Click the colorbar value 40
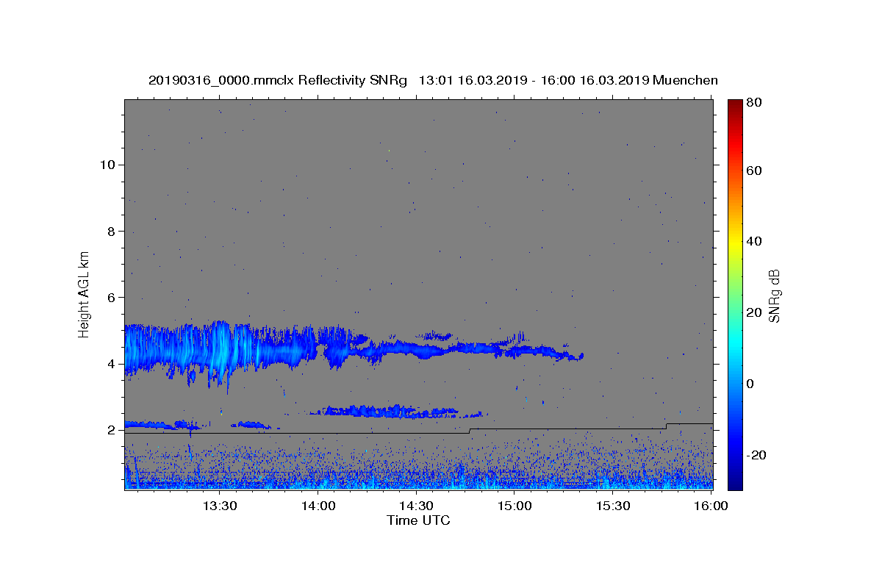The width and height of the screenshot is (882, 588). point(753,241)
